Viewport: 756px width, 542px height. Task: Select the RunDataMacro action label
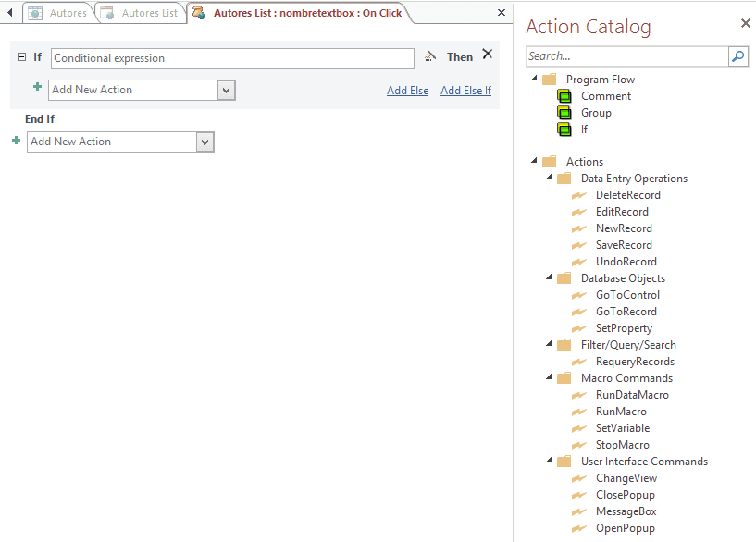point(632,395)
